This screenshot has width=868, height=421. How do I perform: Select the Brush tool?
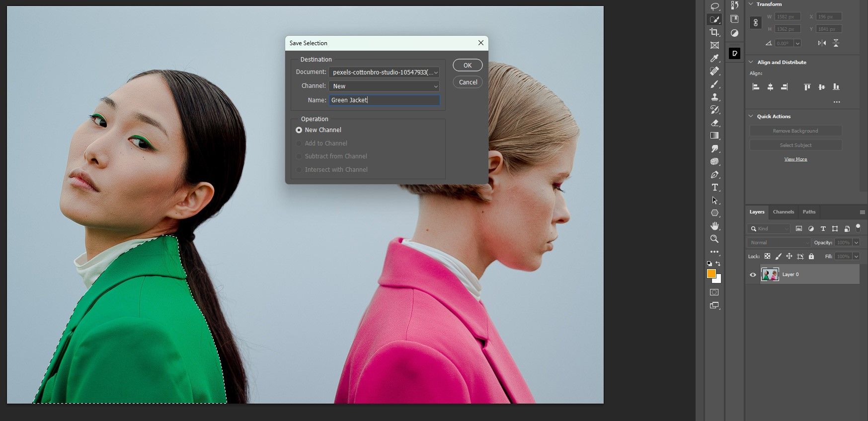click(x=714, y=84)
